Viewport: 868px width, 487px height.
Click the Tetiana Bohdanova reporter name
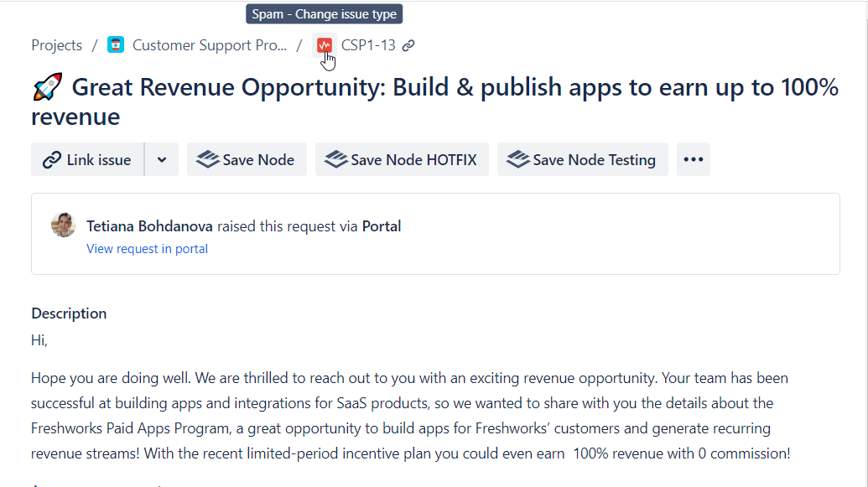pos(149,226)
